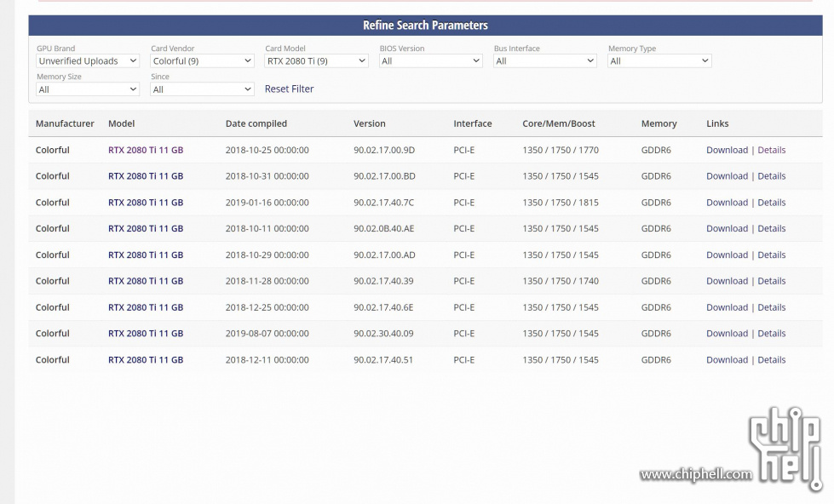The image size is (834, 504).
Task: Click the Core/Mem/Boost column header
Action: (x=559, y=123)
